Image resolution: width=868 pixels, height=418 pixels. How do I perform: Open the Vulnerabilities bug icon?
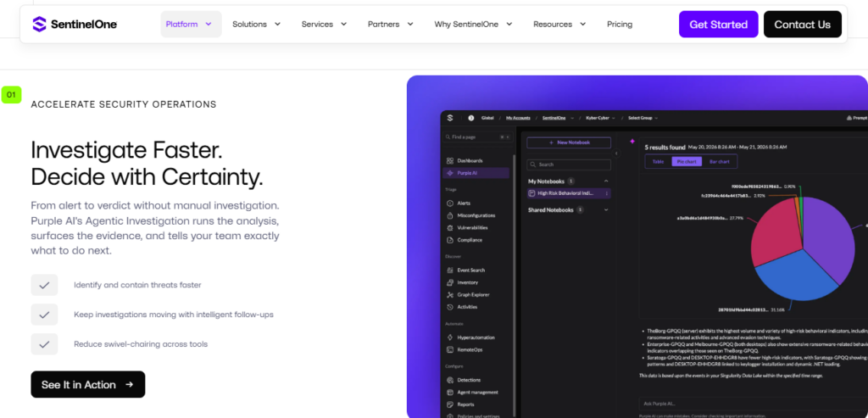coord(450,227)
